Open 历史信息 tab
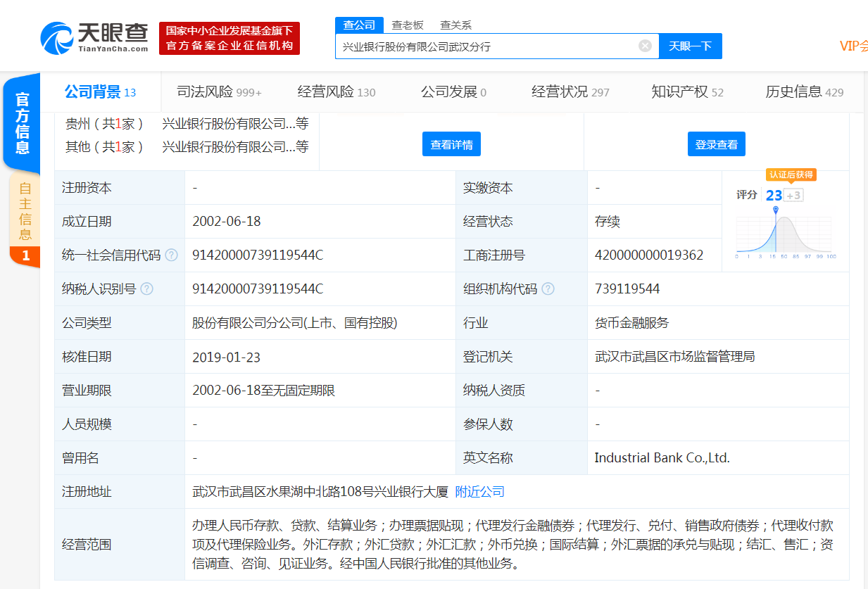 (804, 92)
